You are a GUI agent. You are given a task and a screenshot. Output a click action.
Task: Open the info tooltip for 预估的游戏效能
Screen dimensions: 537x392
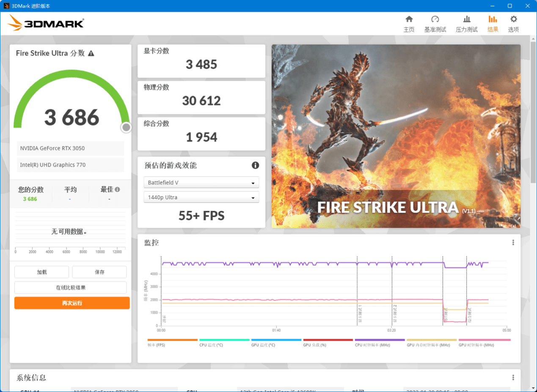[255, 165]
